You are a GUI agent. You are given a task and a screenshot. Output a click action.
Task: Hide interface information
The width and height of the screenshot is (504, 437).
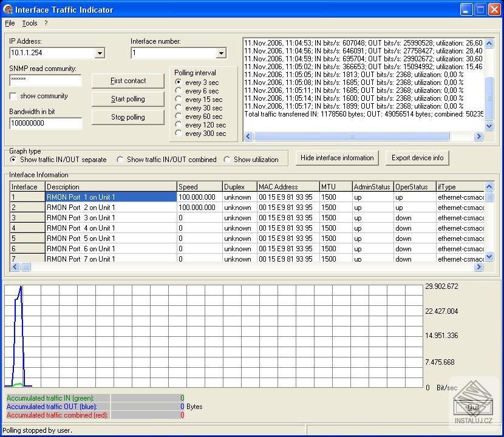[337, 158]
